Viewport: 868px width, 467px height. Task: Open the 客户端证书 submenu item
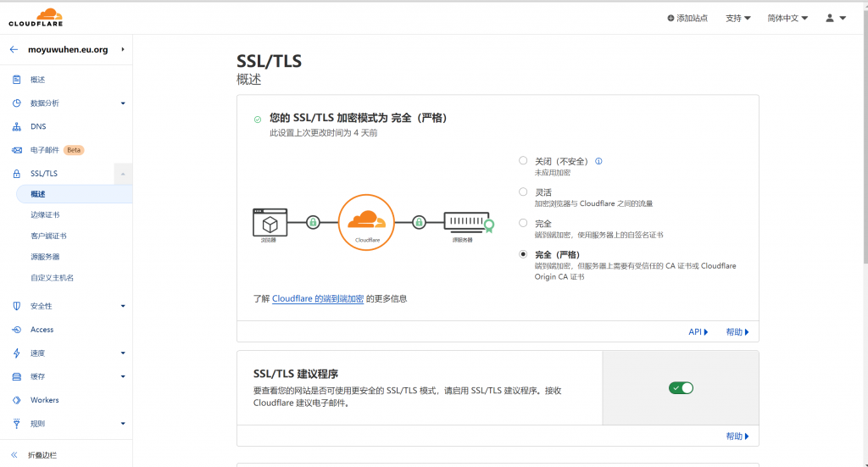[48, 236]
